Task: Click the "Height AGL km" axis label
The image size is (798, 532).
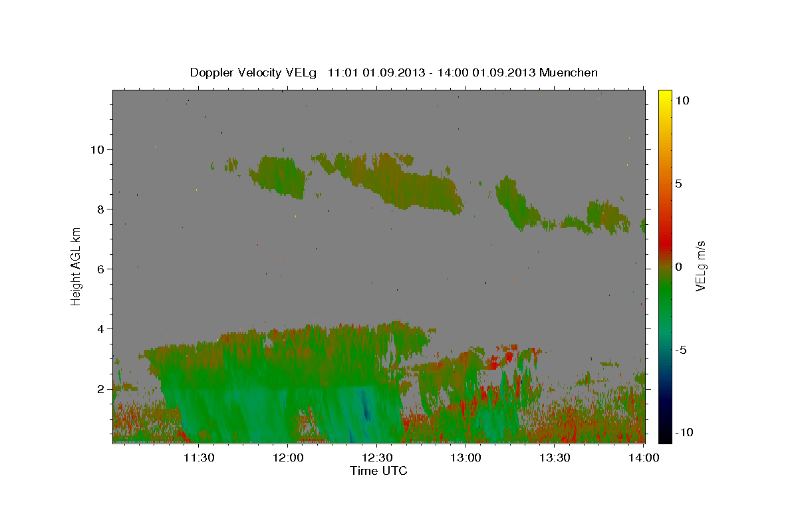Action: 76,266
